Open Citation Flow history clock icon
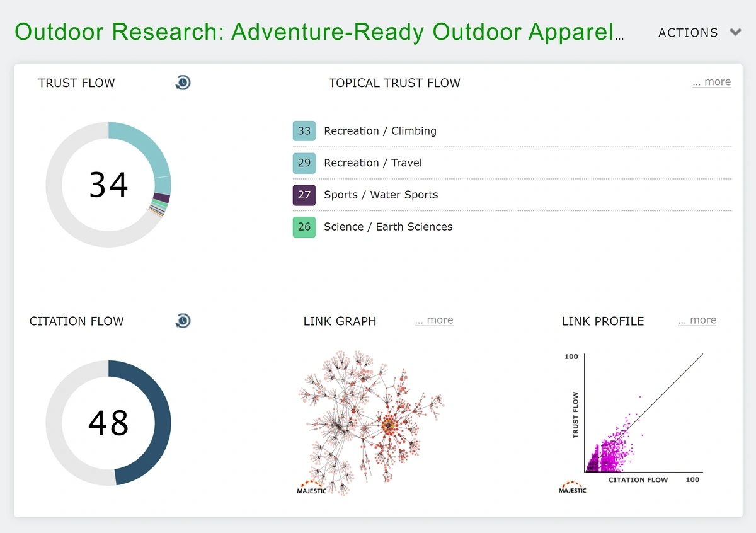 (183, 321)
